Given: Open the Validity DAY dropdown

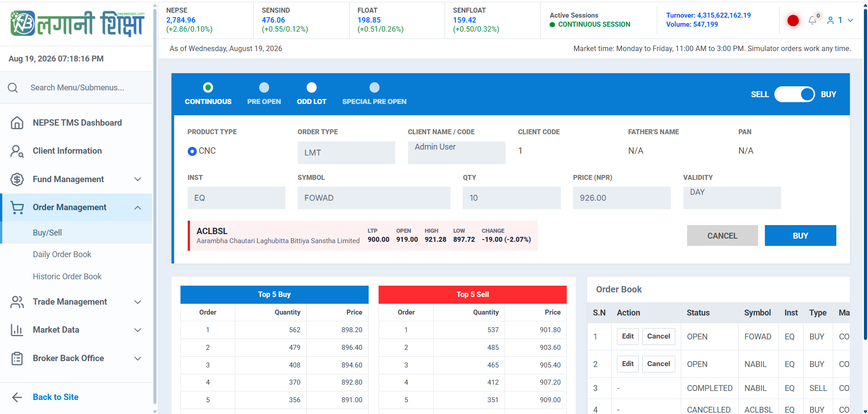Looking at the screenshot, I should click(x=732, y=198).
